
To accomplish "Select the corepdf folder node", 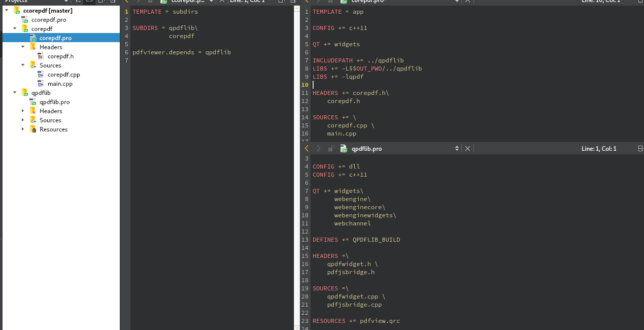I will pyautogui.click(x=42, y=29).
